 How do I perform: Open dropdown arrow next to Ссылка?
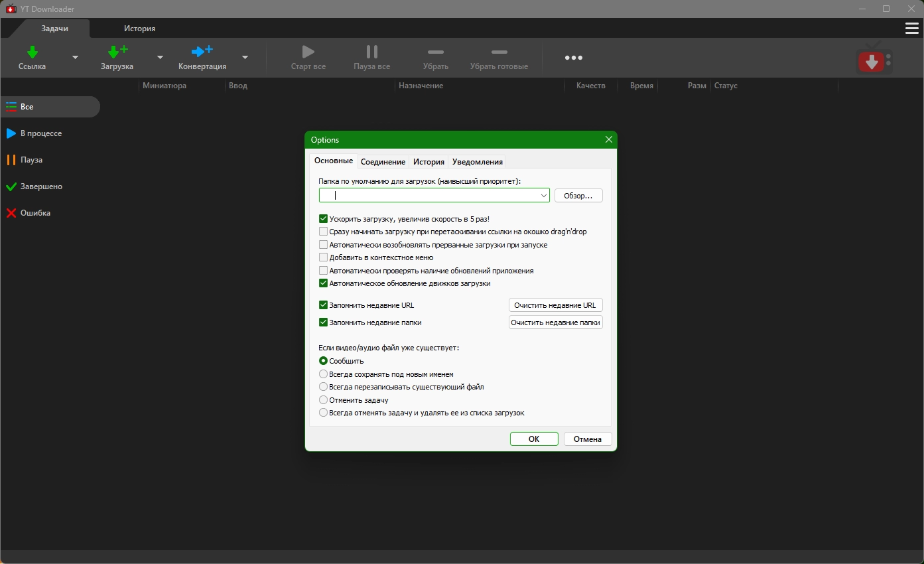pos(75,58)
